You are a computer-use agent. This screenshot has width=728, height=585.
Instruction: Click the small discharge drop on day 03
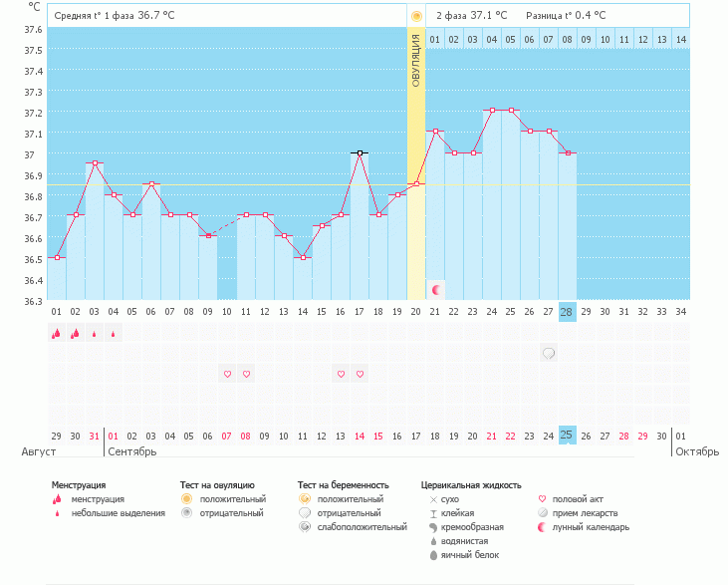click(x=95, y=335)
